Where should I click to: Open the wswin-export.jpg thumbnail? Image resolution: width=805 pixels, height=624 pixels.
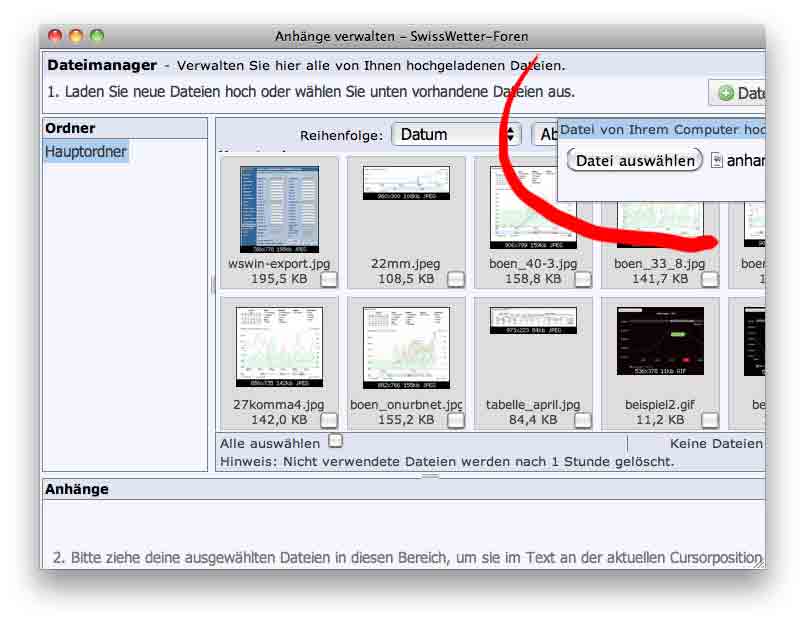279,208
